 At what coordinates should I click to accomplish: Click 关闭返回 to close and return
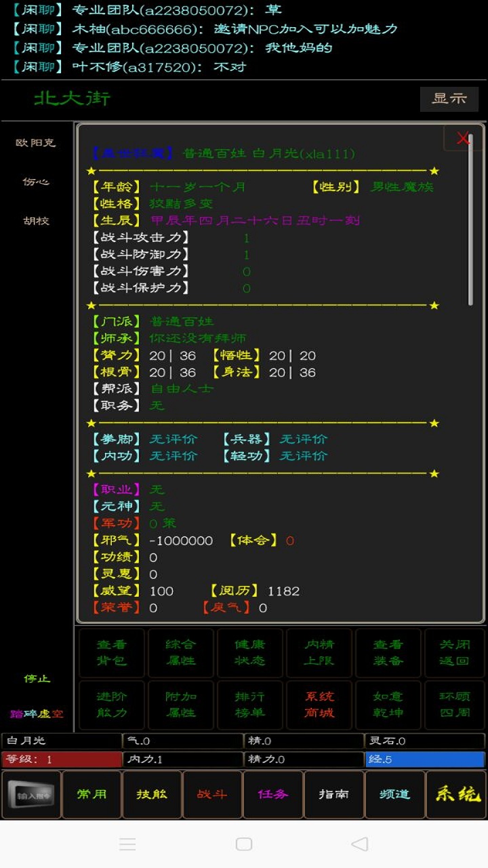[x=454, y=652]
